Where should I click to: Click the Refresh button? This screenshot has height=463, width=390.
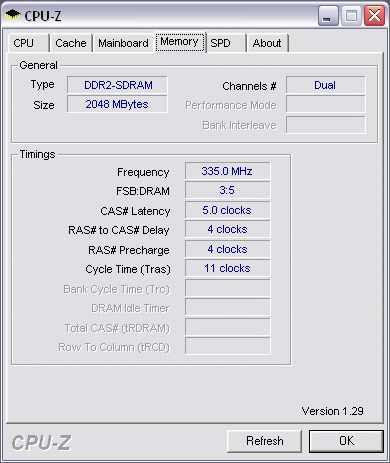[264, 441]
